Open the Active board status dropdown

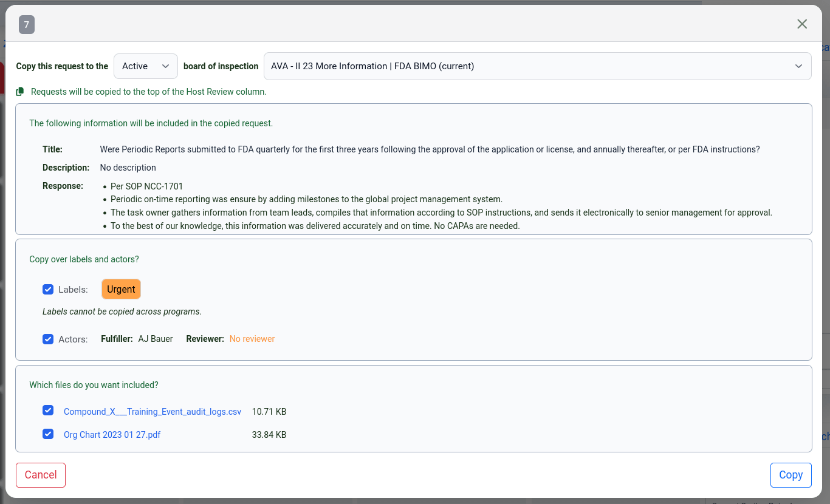145,66
